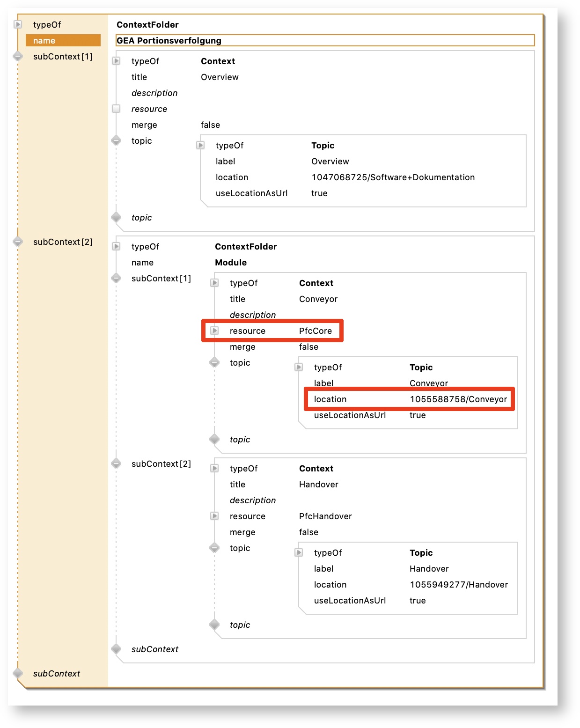Select the orange highlighted name row
Viewport: 580px width, 728px height.
(63, 41)
